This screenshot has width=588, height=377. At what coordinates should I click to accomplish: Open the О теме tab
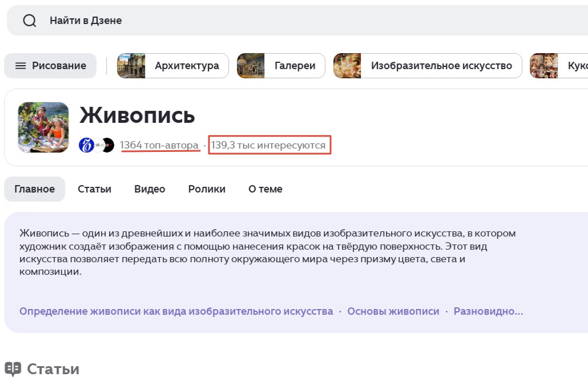pyautogui.click(x=265, y=188)
